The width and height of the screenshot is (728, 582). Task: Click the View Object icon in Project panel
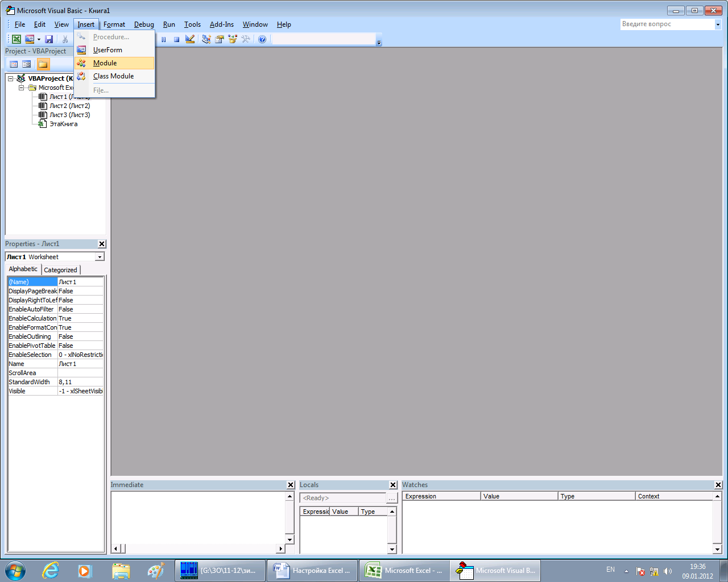coord(27,64)
